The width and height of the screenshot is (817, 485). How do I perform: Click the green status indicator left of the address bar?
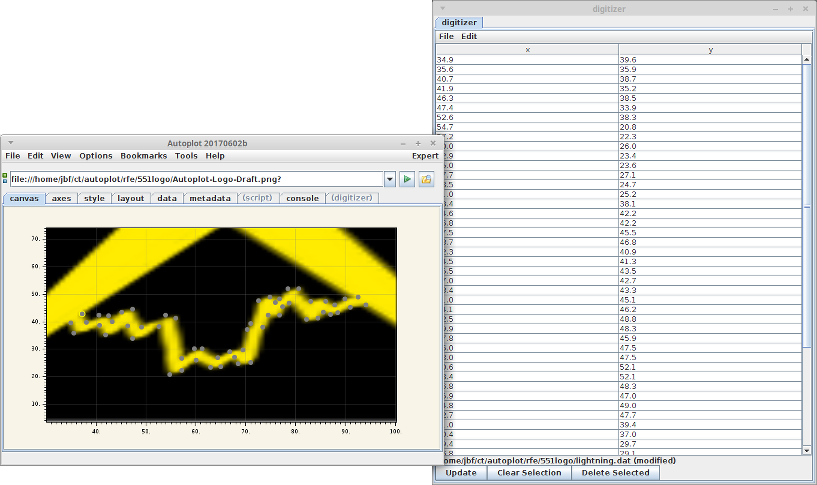5,176
